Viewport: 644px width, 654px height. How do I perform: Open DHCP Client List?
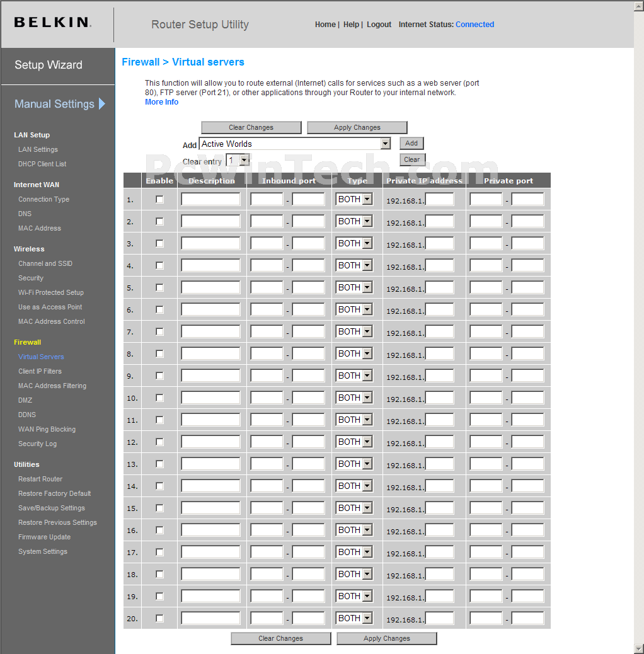(42, 164)
